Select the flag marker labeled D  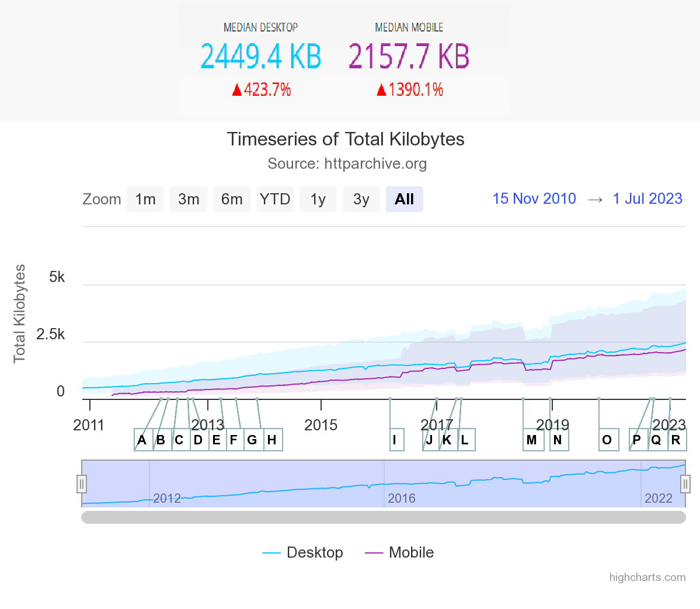pyautogui.click(x=198, y=440)
